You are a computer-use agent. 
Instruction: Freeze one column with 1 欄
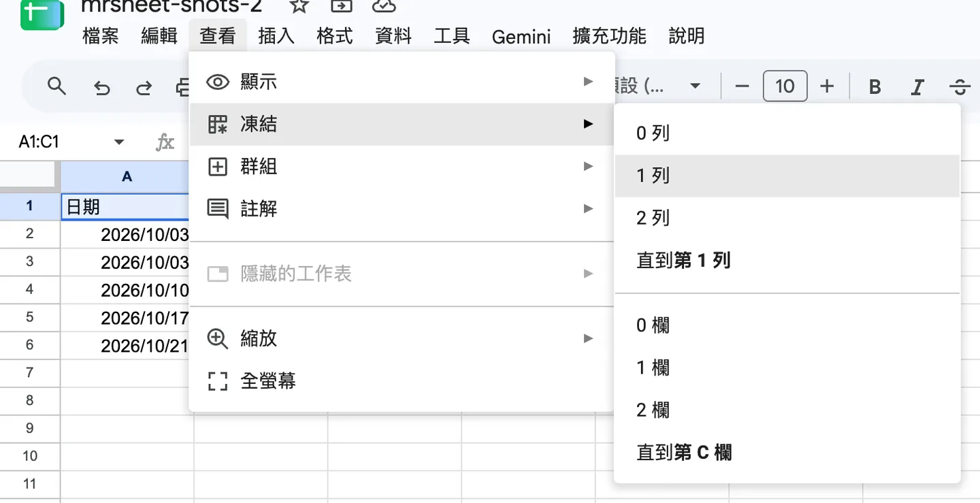(787, 368)
